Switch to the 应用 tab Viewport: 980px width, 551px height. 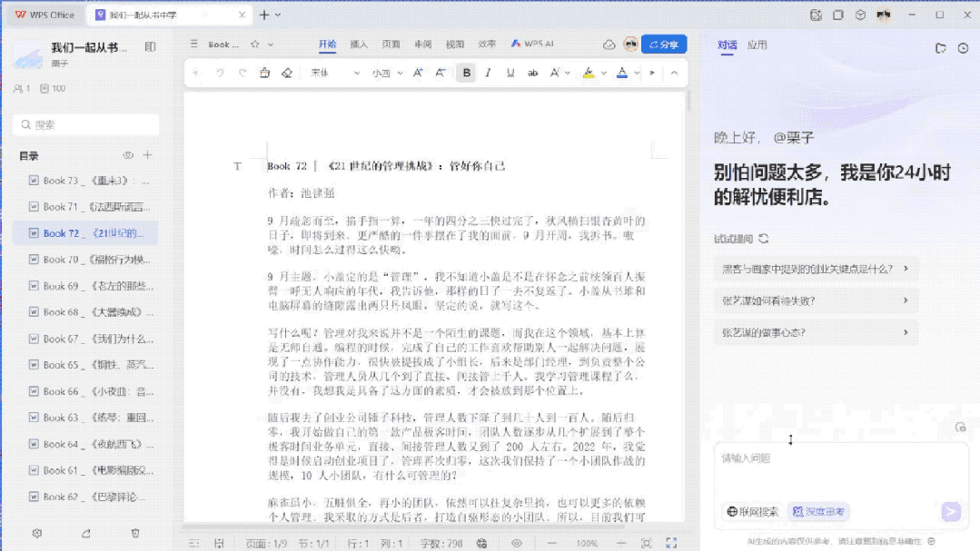[x=757, y=45]
